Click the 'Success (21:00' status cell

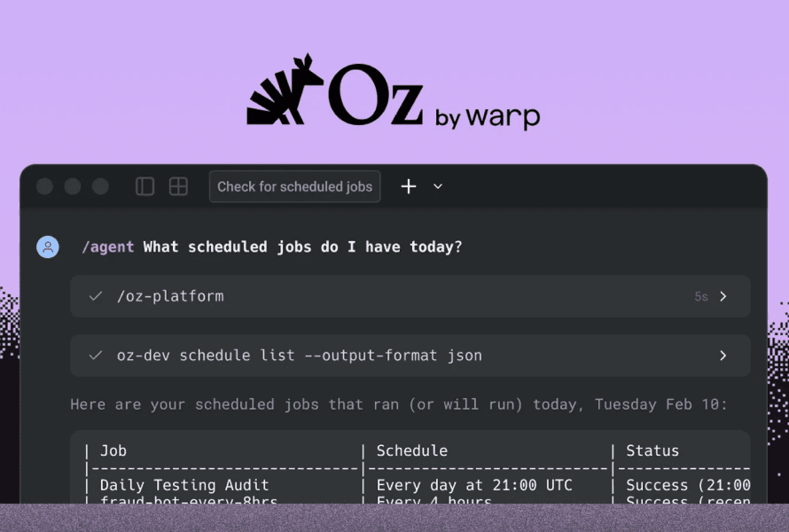click(x=688, y=485)
